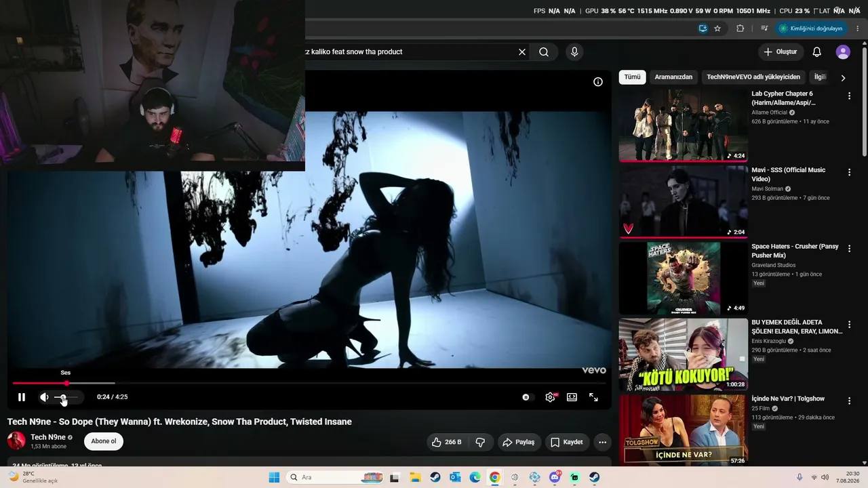Select the partially visible İlgili chip
868x488 pixels.
tap(821, 77)
